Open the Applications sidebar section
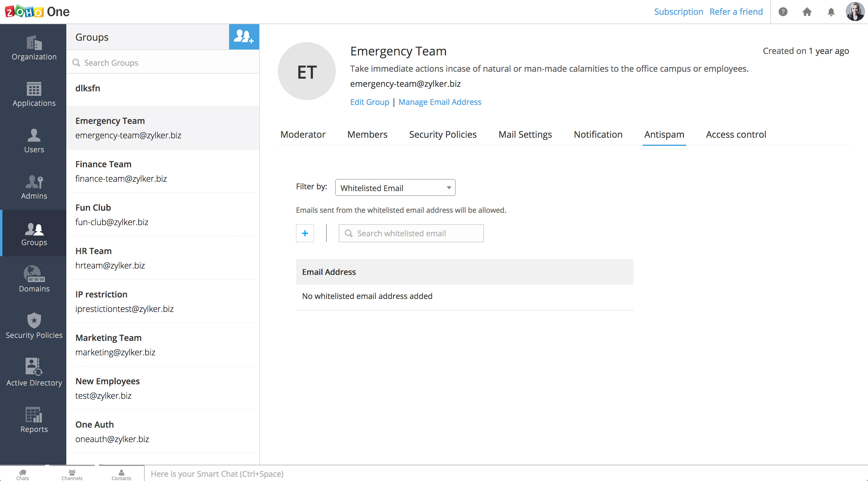The height and width of the screenshot is (481, 868). coord(34,94)
